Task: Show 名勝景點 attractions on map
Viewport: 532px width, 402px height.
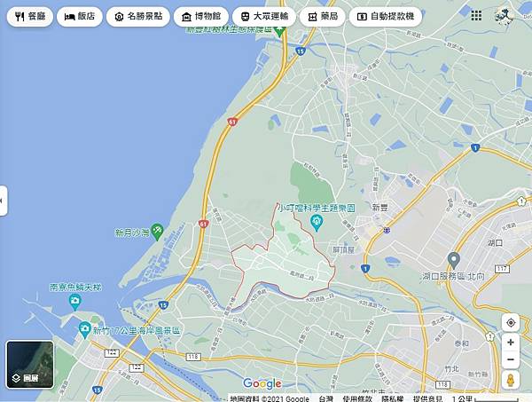Action: point(138,17)
